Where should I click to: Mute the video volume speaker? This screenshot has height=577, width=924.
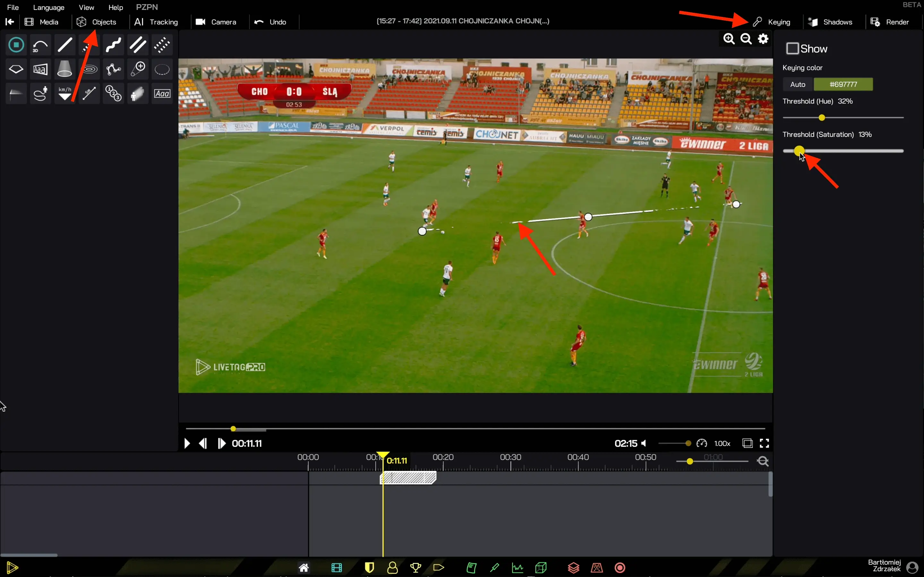tap(644, 443)
